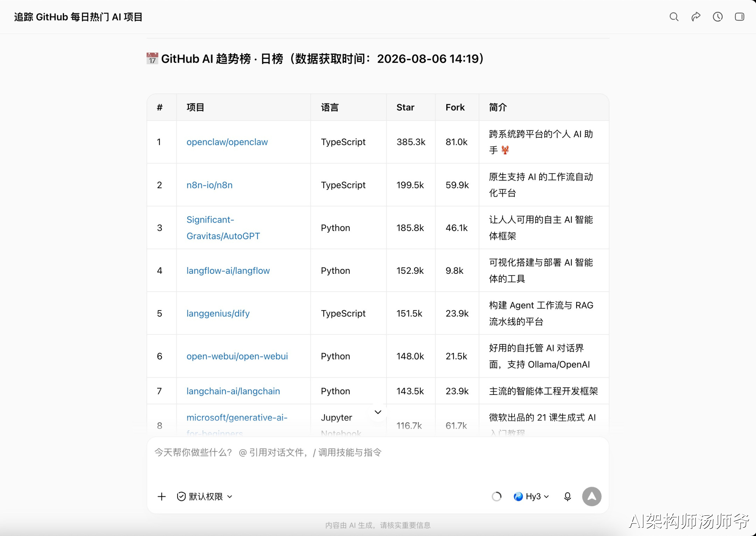
Task: Click the plus attachment icon
Action: point(161,496)
